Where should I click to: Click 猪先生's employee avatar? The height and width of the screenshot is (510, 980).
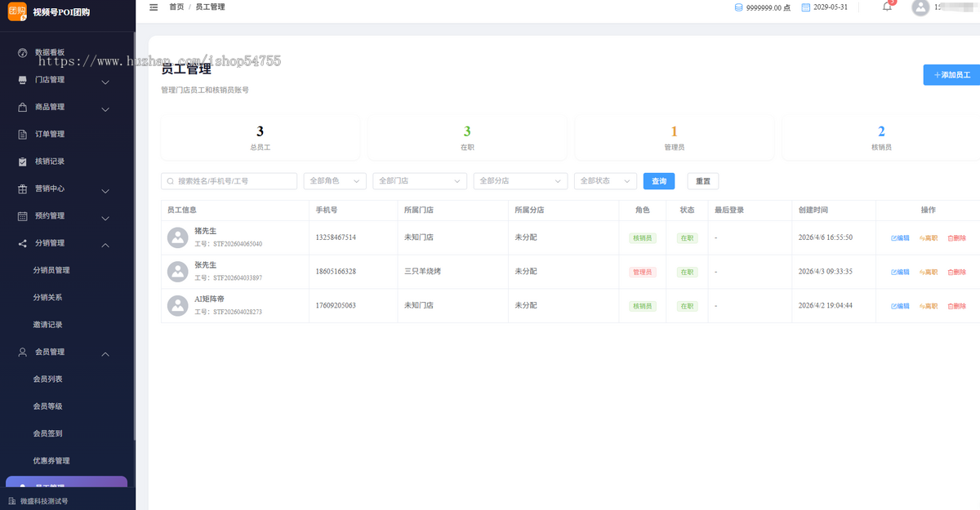pyautogui.click(x=177, y=237)
